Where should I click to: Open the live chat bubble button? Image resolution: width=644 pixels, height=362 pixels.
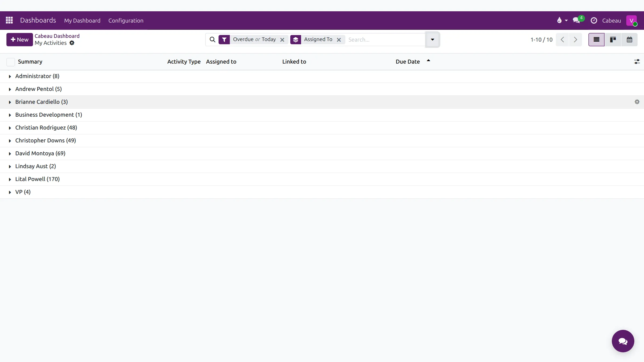click(623, 341)
